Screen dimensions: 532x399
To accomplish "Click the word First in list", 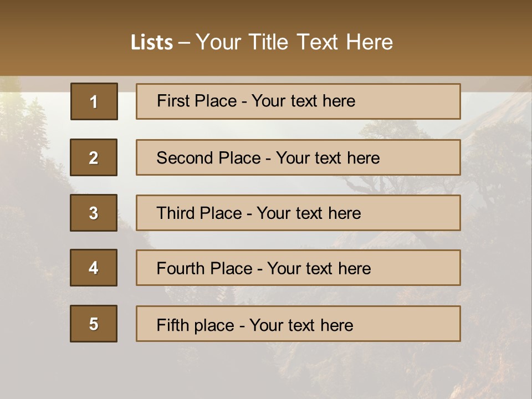I will (172, 101).
